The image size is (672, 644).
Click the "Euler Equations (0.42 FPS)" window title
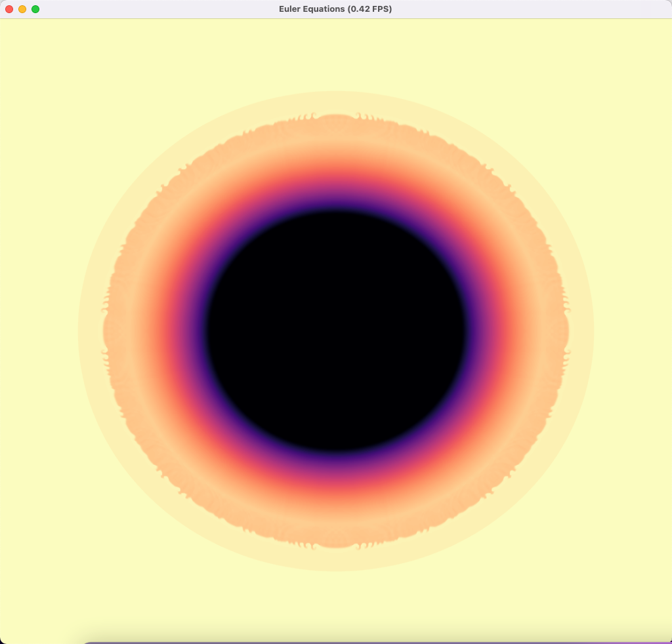335,9
